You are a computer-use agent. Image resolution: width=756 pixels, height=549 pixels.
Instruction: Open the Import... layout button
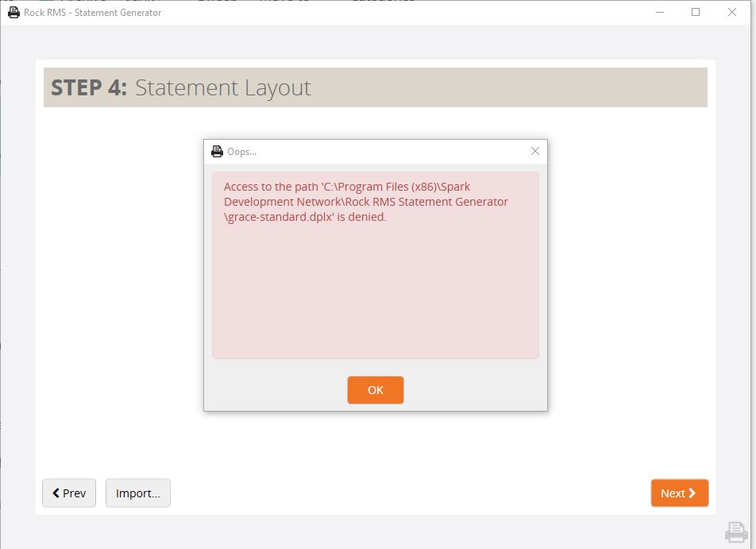(137, 493)
